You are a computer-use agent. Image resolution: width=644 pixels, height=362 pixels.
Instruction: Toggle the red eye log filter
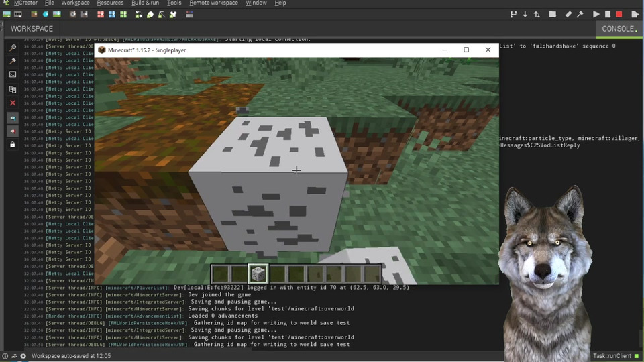pyautogui.click(x=13, y=131)
